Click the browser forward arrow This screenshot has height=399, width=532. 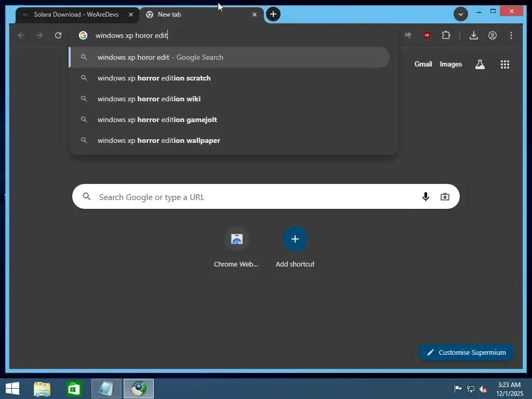tap(39, 35)
